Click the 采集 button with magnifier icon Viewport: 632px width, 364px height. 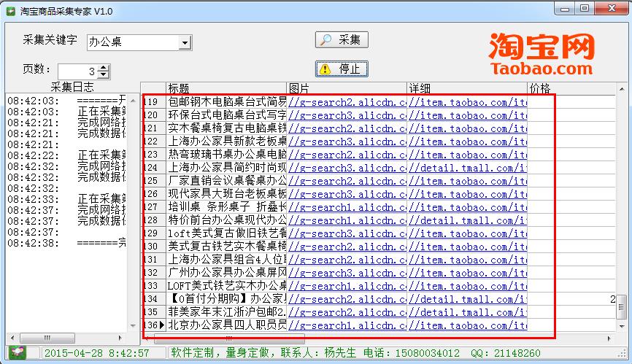[x=342, y=39]
